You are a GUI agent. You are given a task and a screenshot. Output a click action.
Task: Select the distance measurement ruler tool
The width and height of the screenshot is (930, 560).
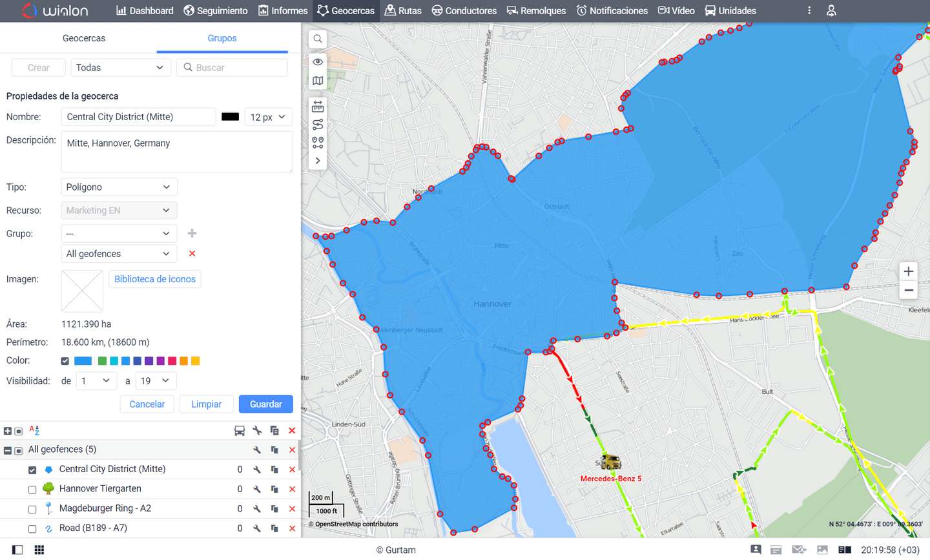317,106
